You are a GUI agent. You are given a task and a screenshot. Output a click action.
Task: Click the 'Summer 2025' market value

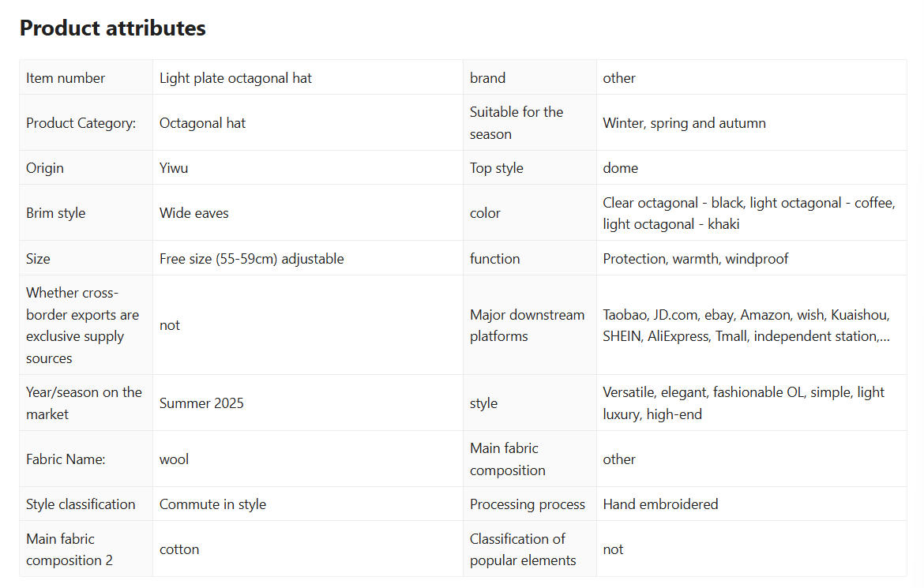201,403
